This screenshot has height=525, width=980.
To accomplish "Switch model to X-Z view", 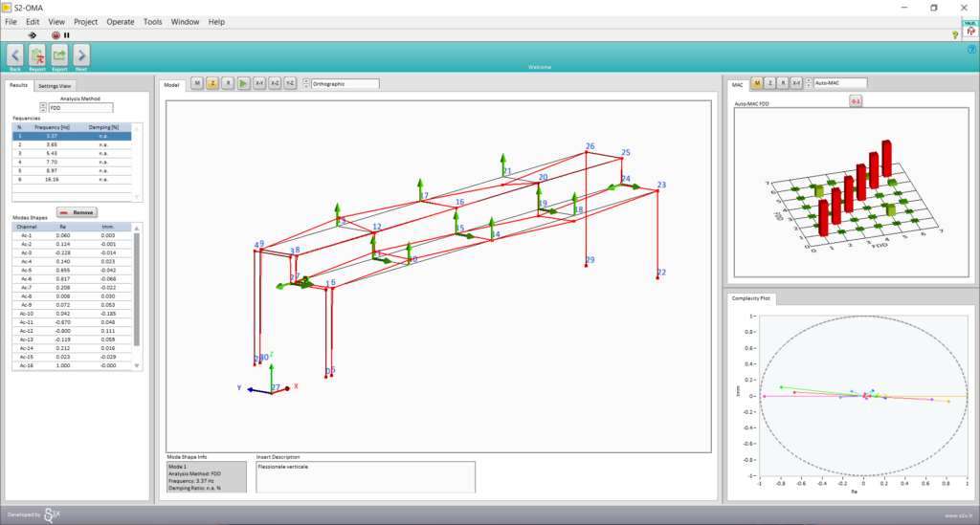I will click(x=275, y=83).
